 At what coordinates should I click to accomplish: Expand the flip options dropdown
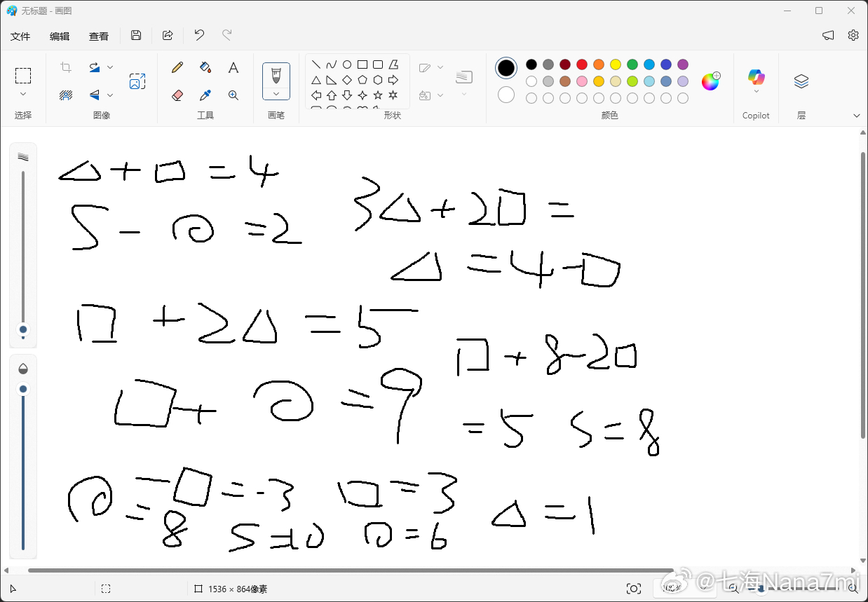pyautogui.click(x=110, y=95)
